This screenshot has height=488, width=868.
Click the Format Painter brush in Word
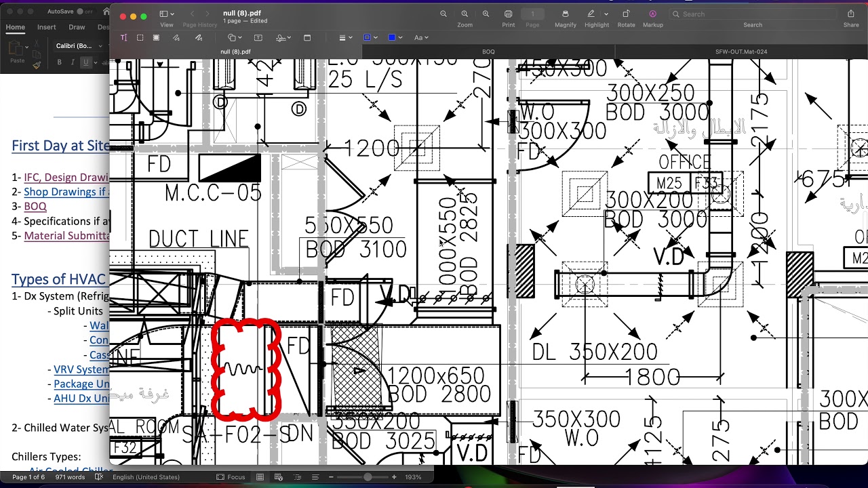pos(37,65)
